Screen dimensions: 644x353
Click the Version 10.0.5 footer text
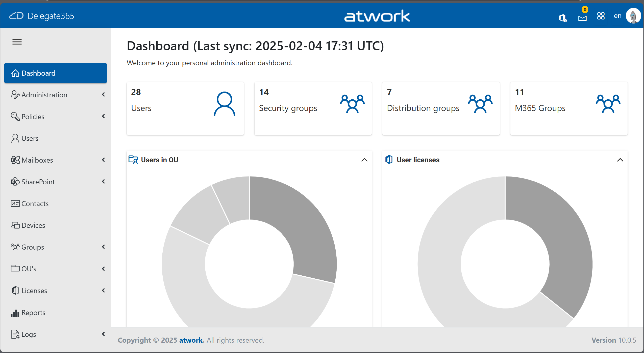click(614, 340)
